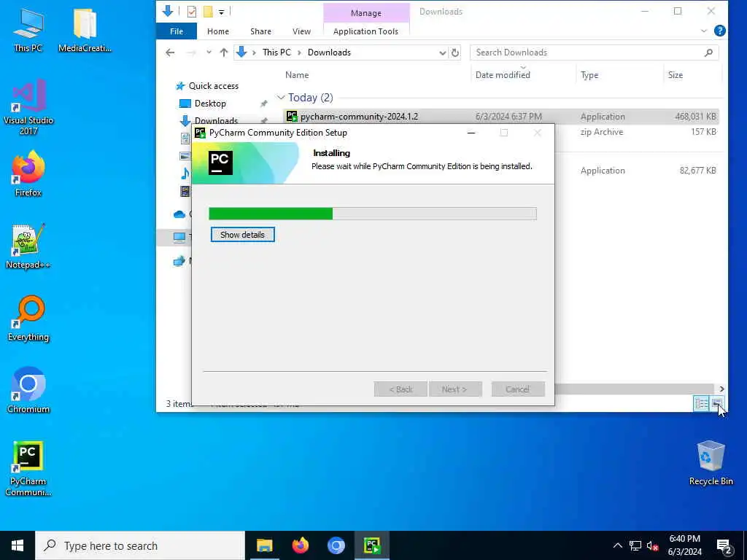This screenshot has height=560, width=747.
Task: Open the Application Tools tab
Action: click(x=365, y=31)
